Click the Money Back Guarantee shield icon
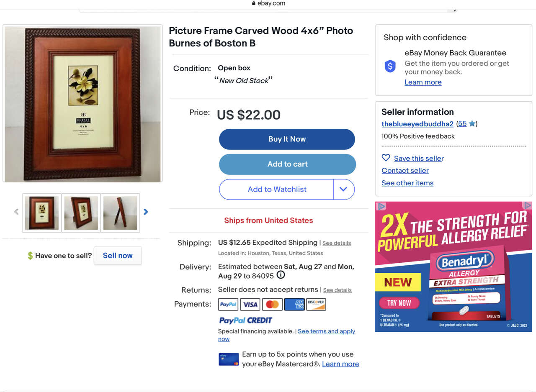 pyautogui.click(x=390, y=66)
